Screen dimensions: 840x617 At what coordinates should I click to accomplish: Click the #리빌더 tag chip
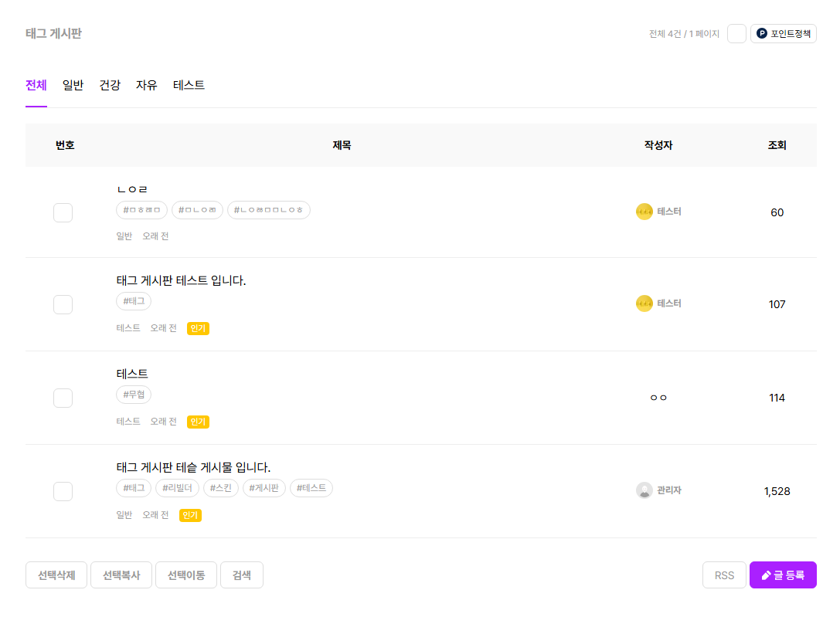pyautogui.click(x=177, y=488)
